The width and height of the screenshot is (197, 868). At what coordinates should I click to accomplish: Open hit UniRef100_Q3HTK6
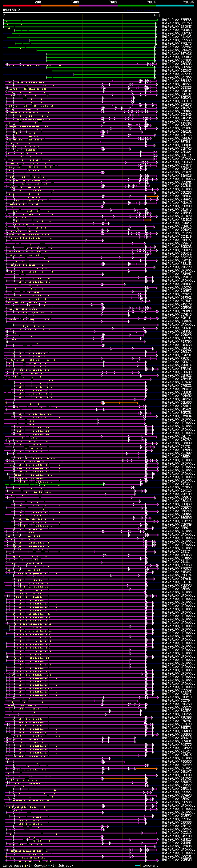pyautogui.click(x=177, y=135)
